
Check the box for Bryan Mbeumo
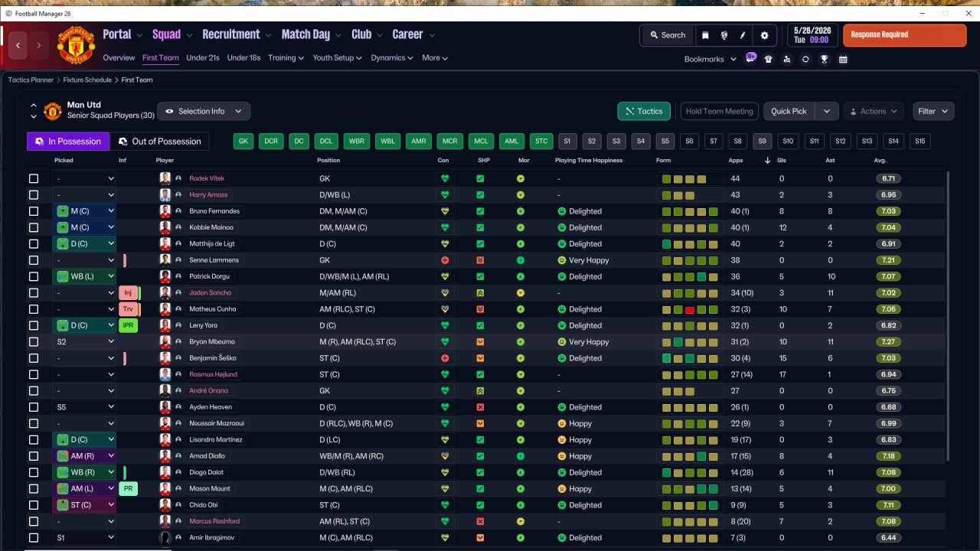coord(34,342)
